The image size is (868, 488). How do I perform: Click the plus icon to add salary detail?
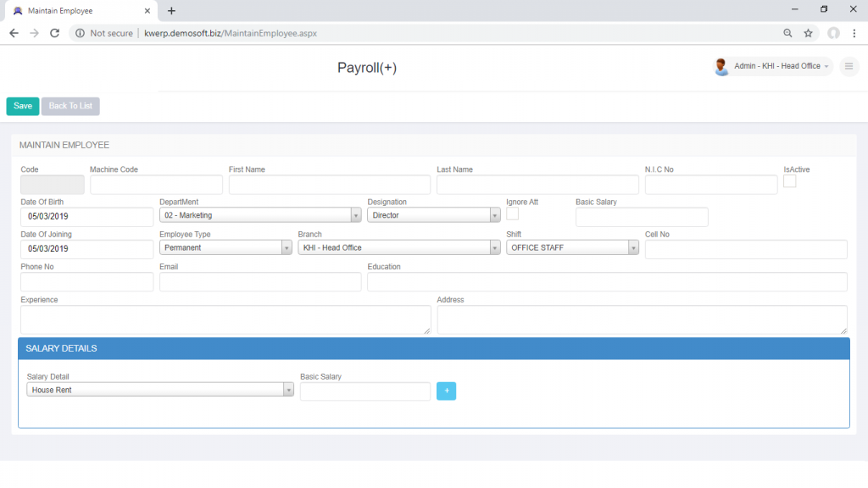click(446, 391)
